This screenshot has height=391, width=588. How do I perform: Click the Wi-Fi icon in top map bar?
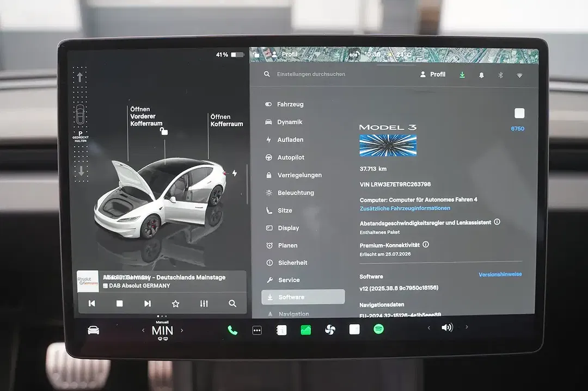pos(317,55)
